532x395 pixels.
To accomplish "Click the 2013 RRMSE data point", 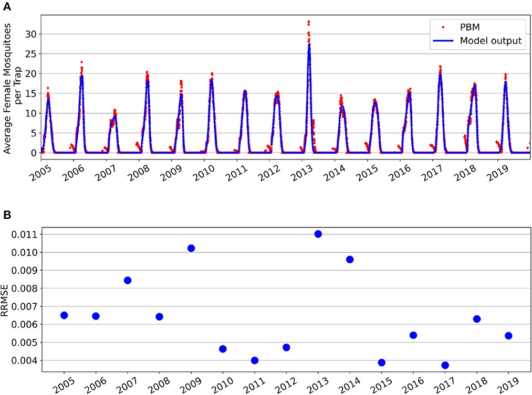I will (318, 234).
